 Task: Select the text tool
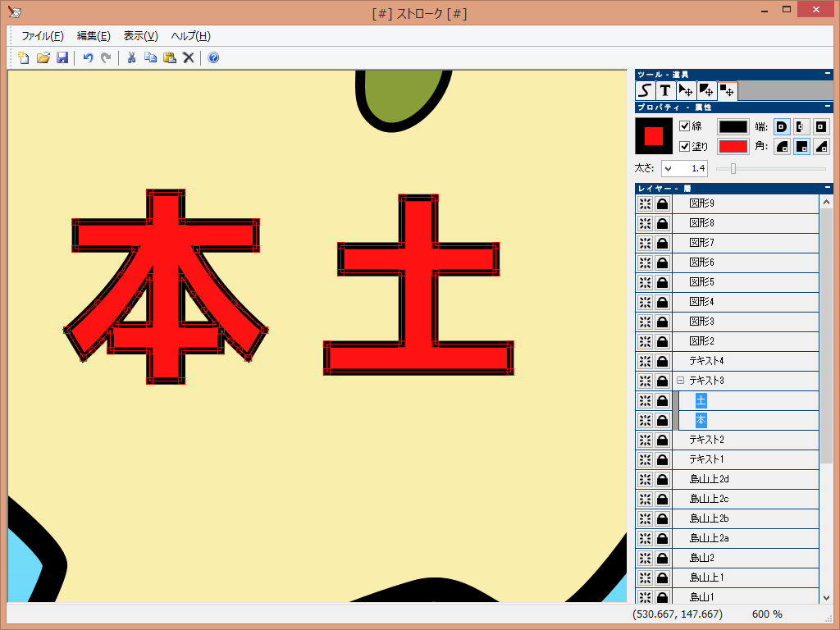tap(664, 91)
